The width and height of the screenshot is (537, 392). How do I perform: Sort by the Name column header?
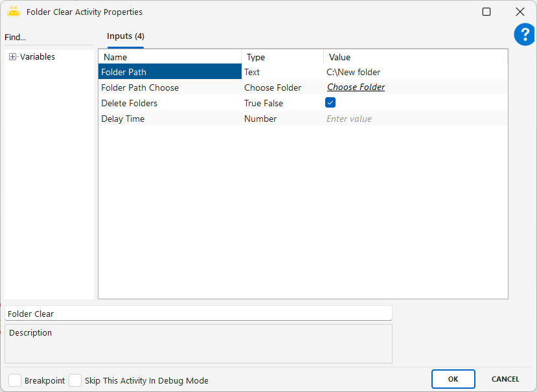(169, 57)
